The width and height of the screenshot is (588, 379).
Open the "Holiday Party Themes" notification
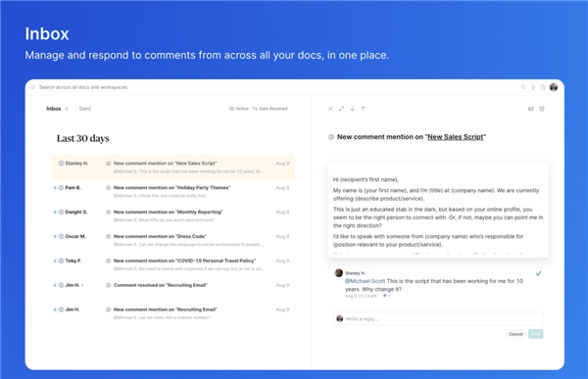[x=173, y=192]
